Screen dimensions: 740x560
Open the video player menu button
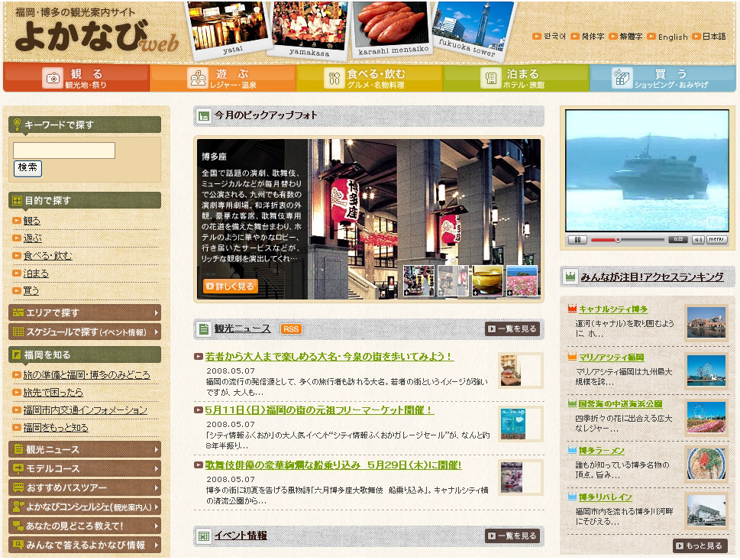tap(716, 239)
